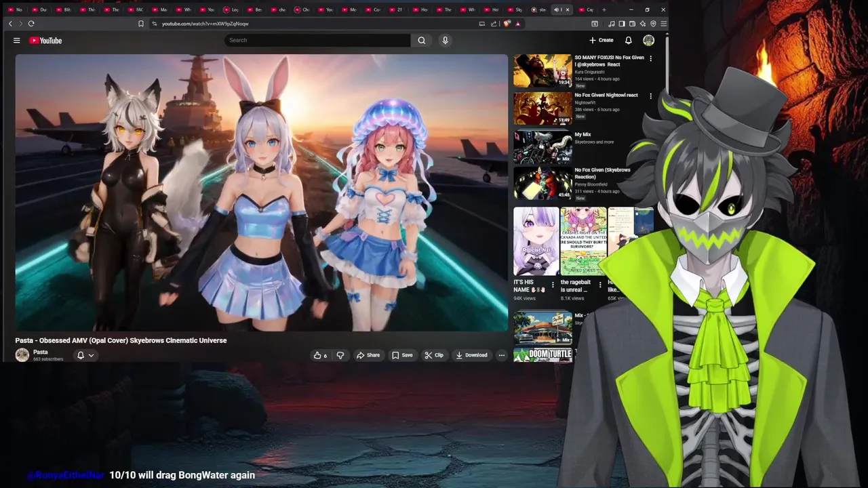Open more actions ellipsis under the video
This screenshot has height=488, width=868.
501,355
